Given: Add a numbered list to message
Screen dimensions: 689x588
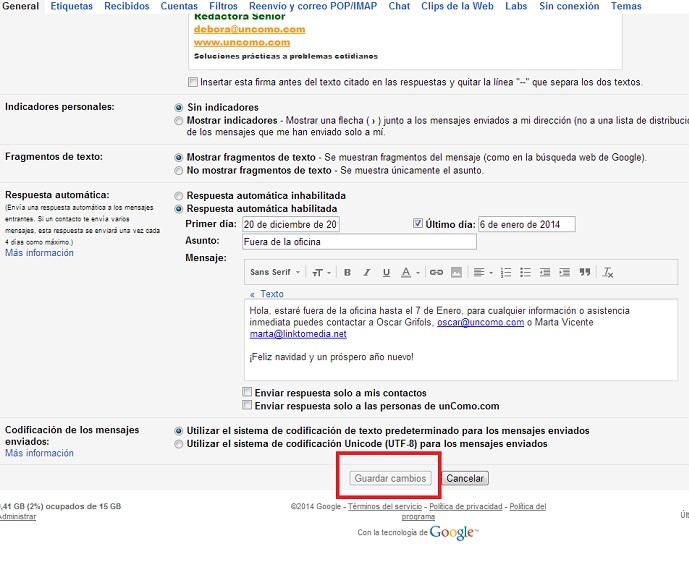Looking at the screenshot, I should 506,272.
